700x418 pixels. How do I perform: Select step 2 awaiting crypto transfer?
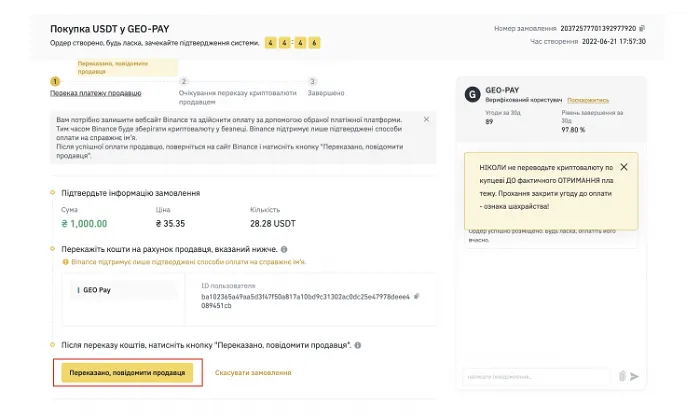pos(238,97)
